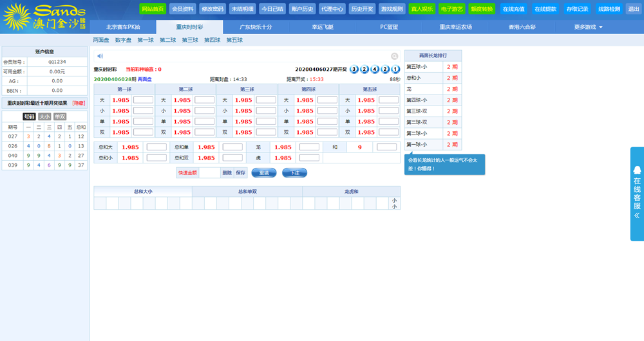Click the 第一球 大 bet amount field
This screenshot has width=644, height=341.
coord(143,100)
